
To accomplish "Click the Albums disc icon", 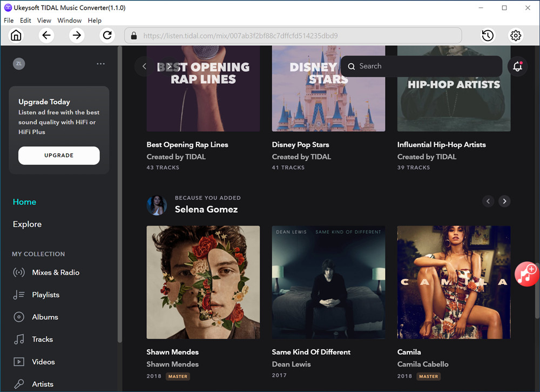I will point(19,317).
